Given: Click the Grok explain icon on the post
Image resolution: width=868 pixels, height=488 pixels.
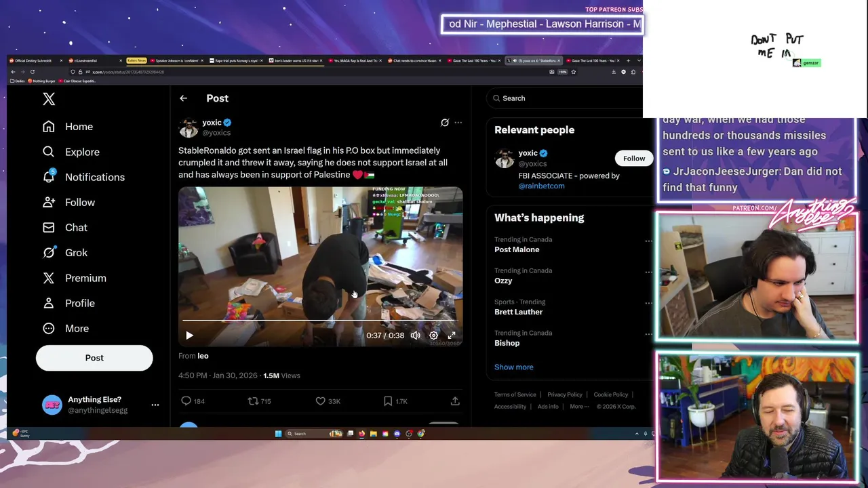Looking at the screenshot, I should (445, 123).
